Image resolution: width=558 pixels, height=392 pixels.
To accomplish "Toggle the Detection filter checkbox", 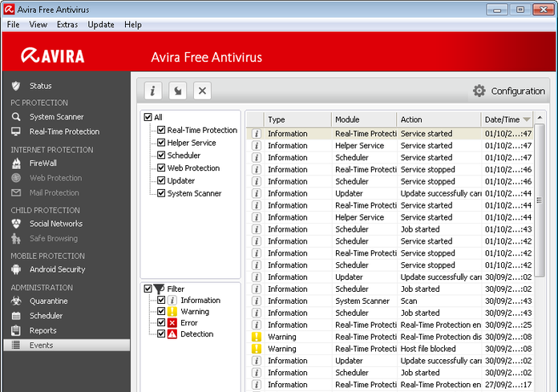I will pyautogui.click(x=161, y=334).
